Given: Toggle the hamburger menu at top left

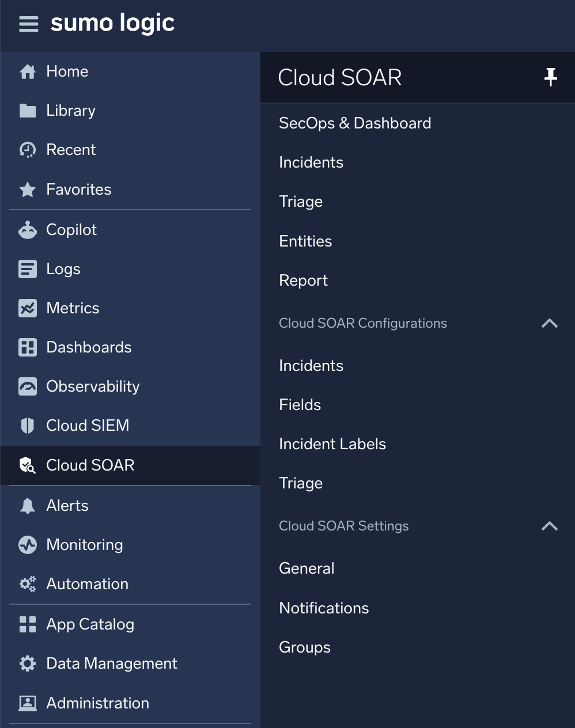Looking at the screenshot, I should coord(28,24).
